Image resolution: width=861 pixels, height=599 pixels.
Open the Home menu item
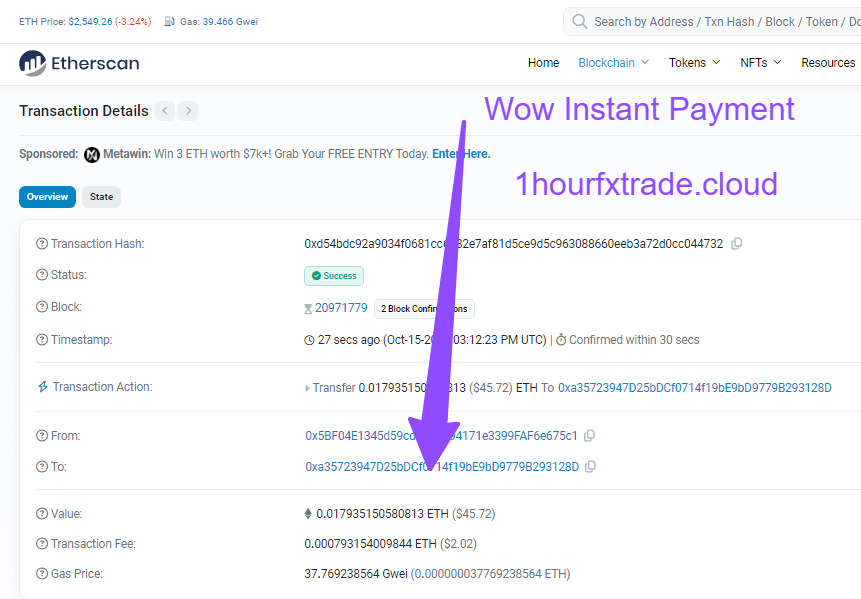coord(543,63)
